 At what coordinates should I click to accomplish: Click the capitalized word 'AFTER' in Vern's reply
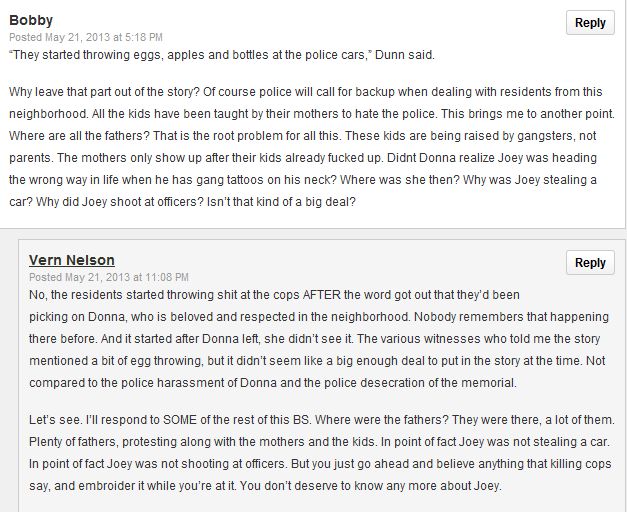click(321, 295)
